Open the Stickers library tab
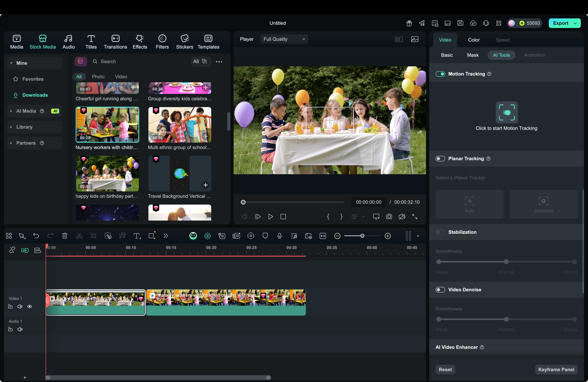588x382 pixels. 185,42
